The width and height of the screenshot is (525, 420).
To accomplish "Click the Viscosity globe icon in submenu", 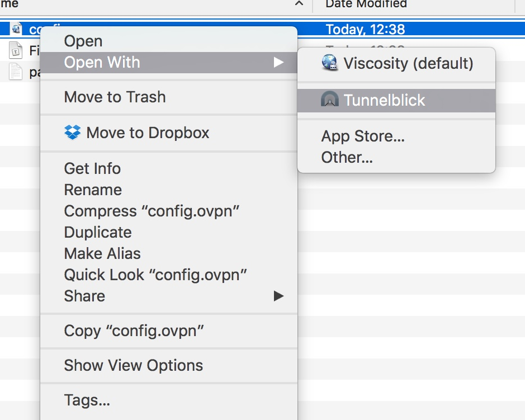I will tap(330, 63).
